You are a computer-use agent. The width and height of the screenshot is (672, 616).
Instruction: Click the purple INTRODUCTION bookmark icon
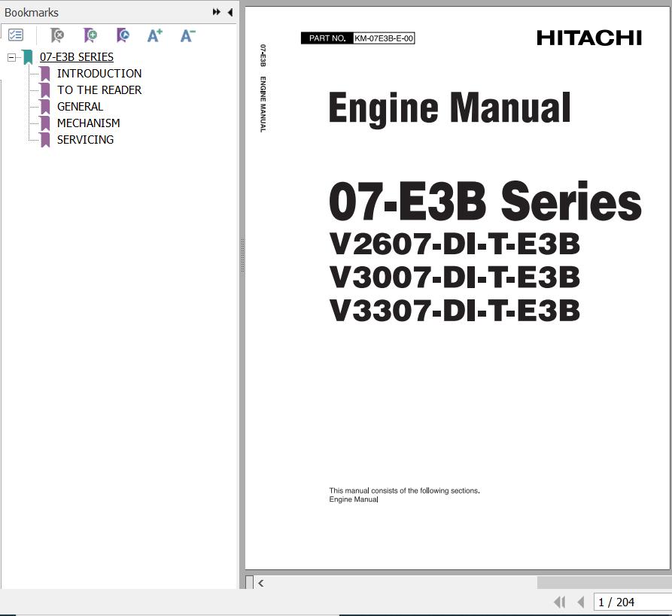pos(45,74)
